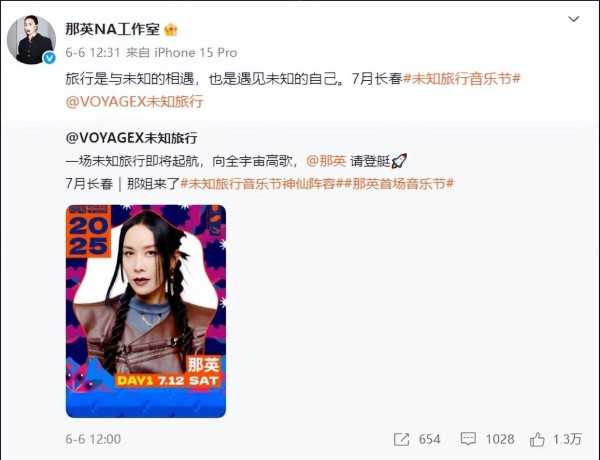Click the 6-6 12:00 original post timestamp
The height and width of the screenshot is (460, 600).
point(93,439)
